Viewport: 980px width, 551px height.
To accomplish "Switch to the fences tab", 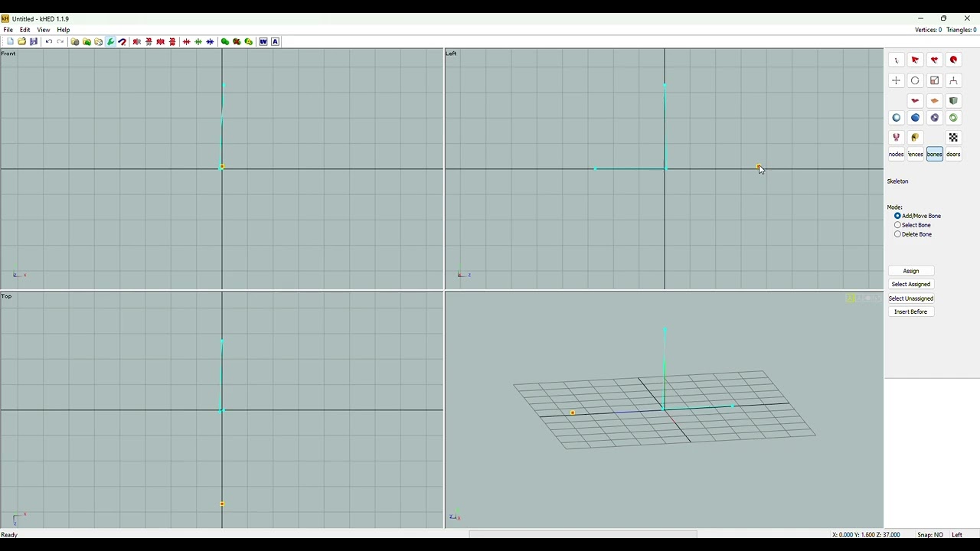I will [916, 155].
